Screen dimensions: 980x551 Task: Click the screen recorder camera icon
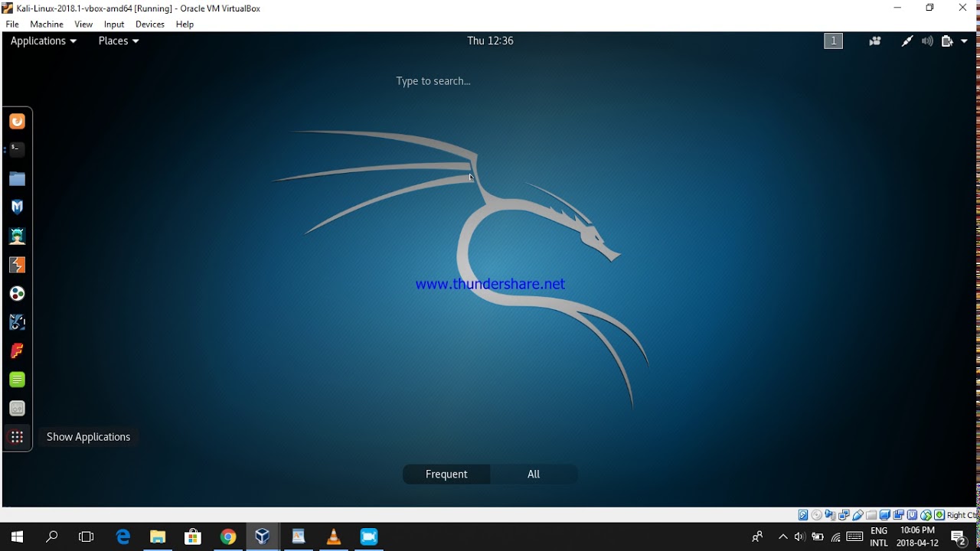coord(875,41)
